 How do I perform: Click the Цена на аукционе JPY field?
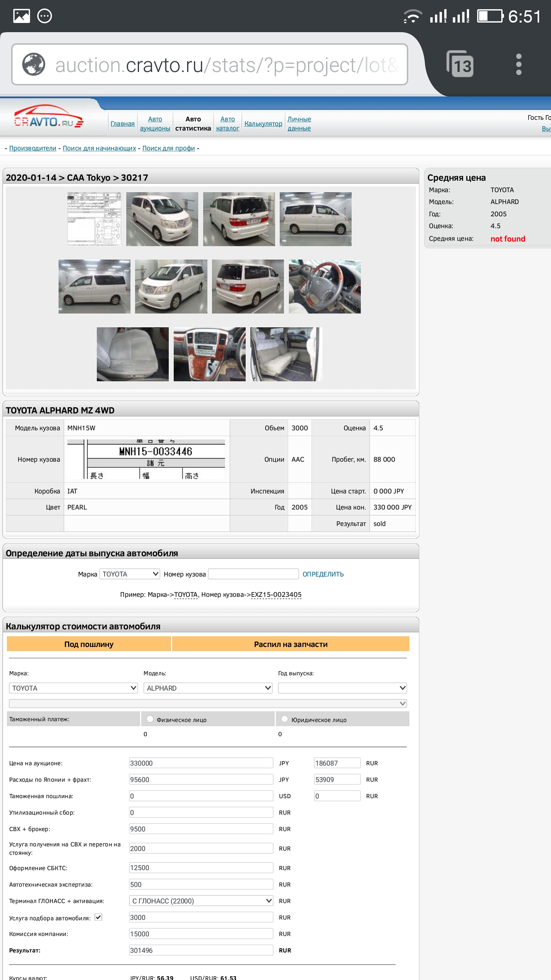tap(201, 763)
